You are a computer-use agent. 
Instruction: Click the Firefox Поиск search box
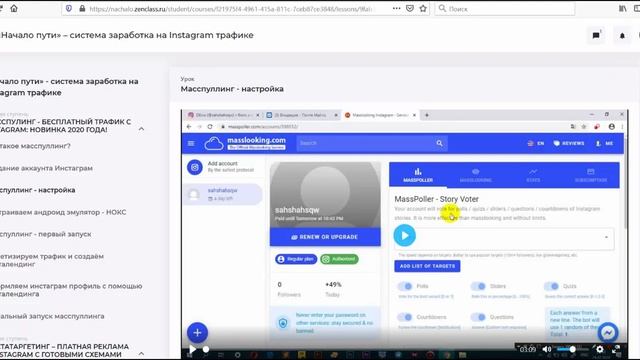(505, 9)
